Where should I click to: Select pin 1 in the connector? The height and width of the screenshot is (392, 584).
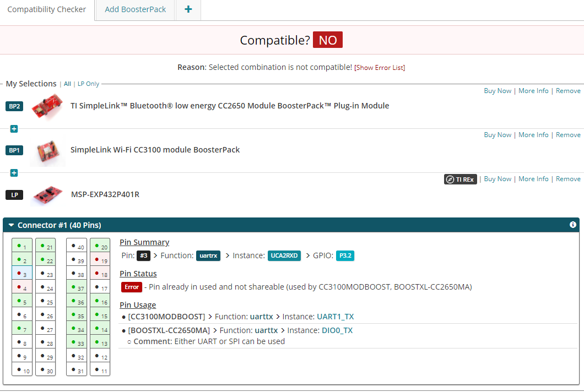tap(22, 246)
